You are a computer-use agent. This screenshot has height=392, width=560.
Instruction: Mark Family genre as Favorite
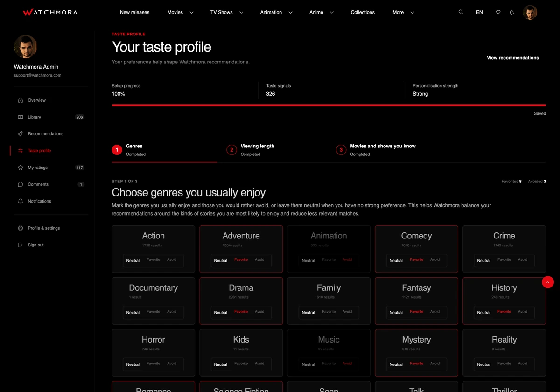point(329,312)
